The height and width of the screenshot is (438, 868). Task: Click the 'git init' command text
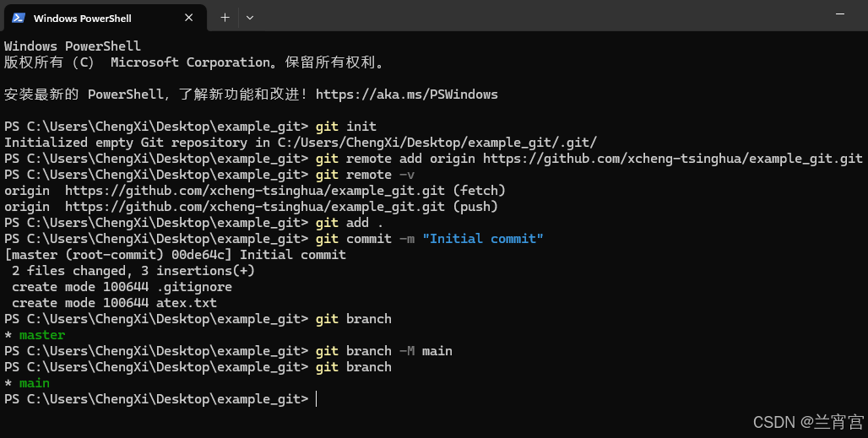tap(346, 127)
